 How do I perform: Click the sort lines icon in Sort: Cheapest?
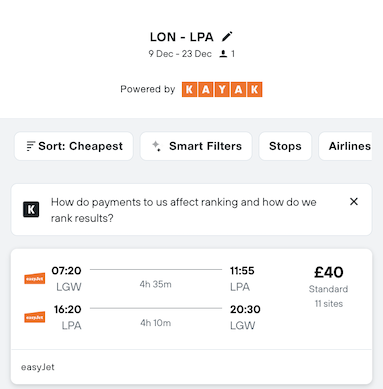[x=30, y=146]
